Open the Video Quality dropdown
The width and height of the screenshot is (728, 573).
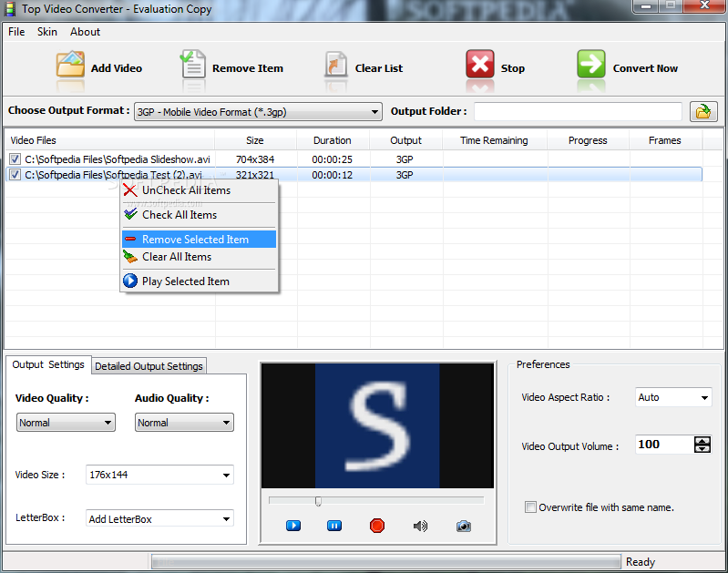click(66, 423)
